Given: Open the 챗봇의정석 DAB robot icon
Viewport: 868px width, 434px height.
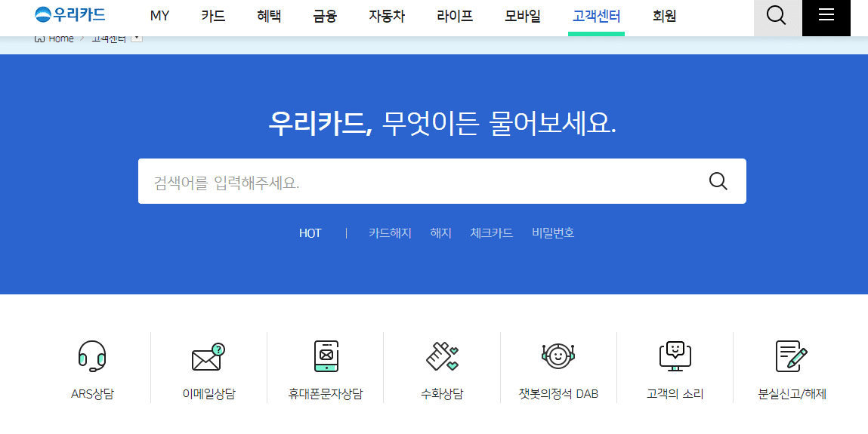Looking at the screenshot, I should [558, 356].
